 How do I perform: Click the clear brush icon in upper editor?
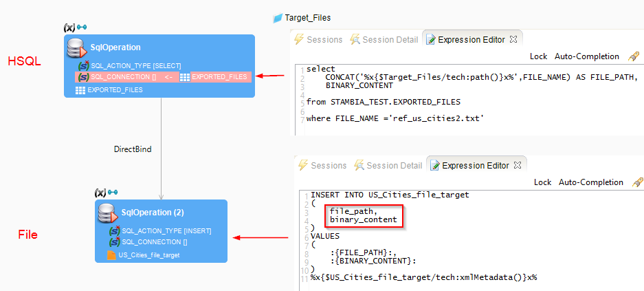[633, 56]
